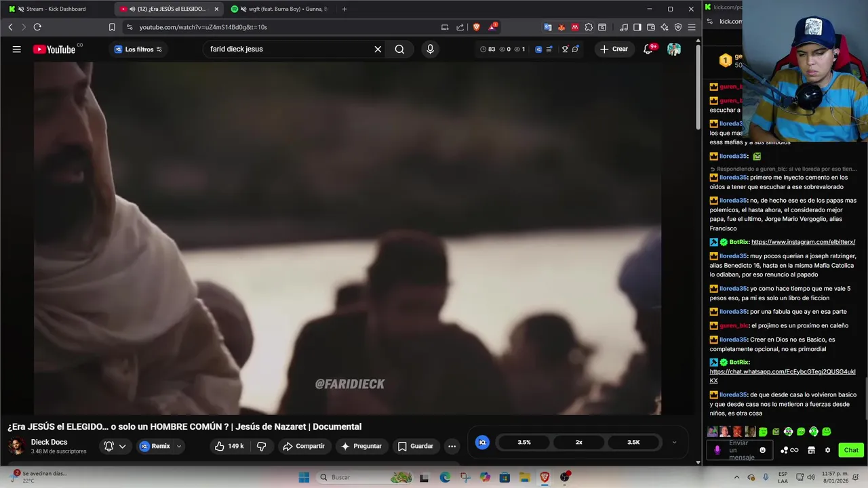The image size is (868, 488).
Task: Show hidden system tray icons chevron
Action: 737,477
